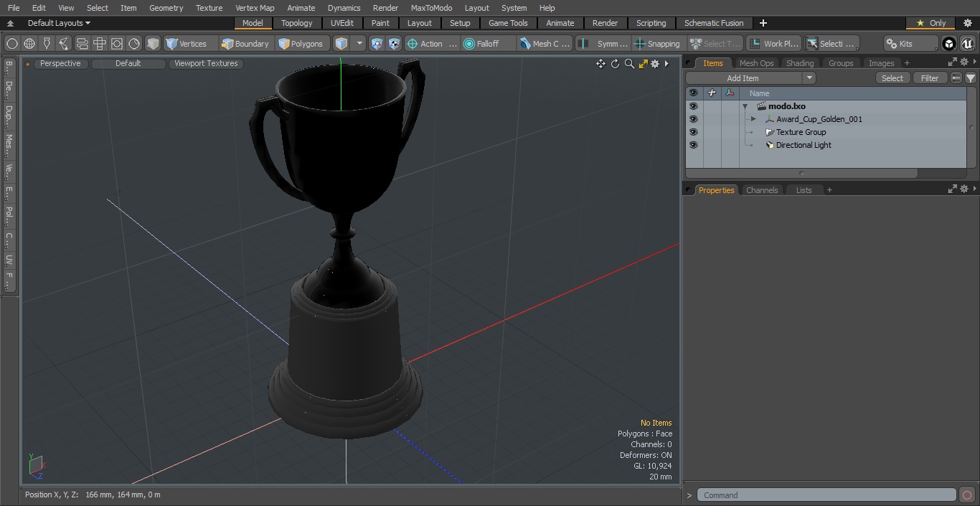Open the Properties panel settings gear
This screenshot has height=506, width=980.
[964, 189]
